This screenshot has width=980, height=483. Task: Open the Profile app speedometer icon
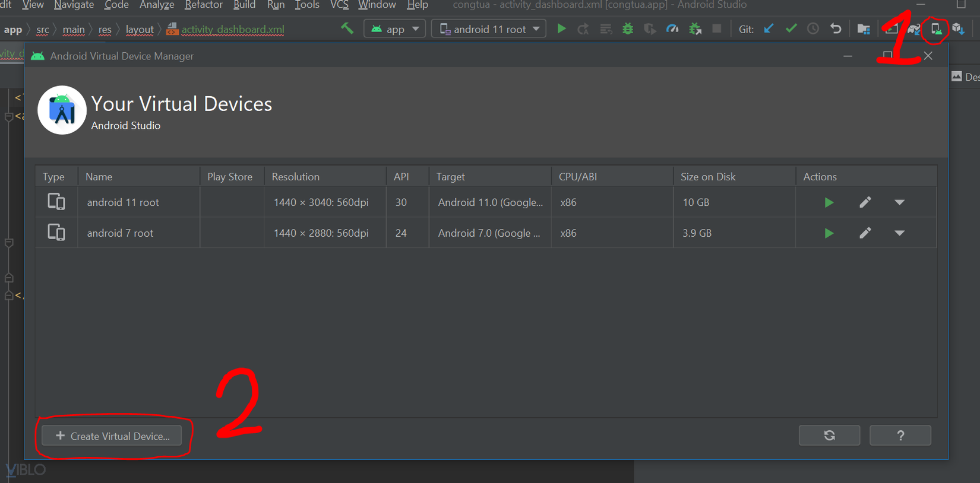[672, 28]
